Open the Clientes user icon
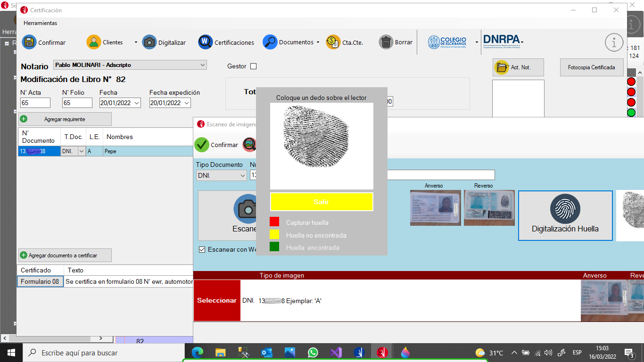This screenshot has height=362, width=644. point(94,42)
